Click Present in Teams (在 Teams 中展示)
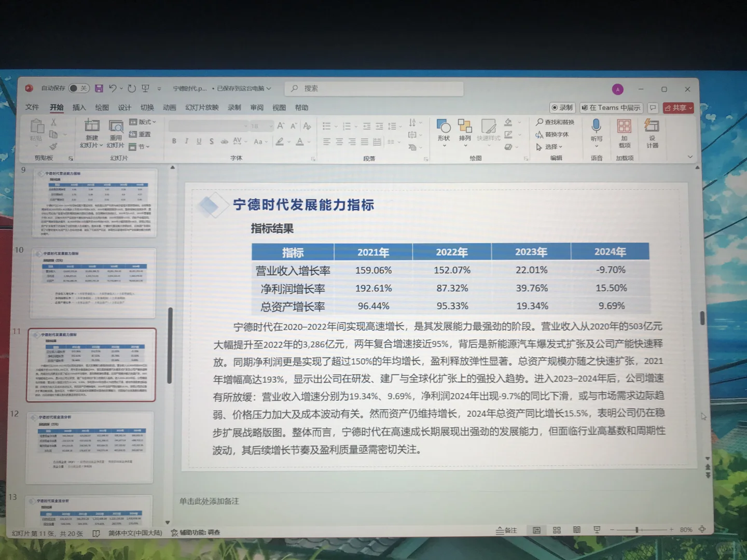 611,108
